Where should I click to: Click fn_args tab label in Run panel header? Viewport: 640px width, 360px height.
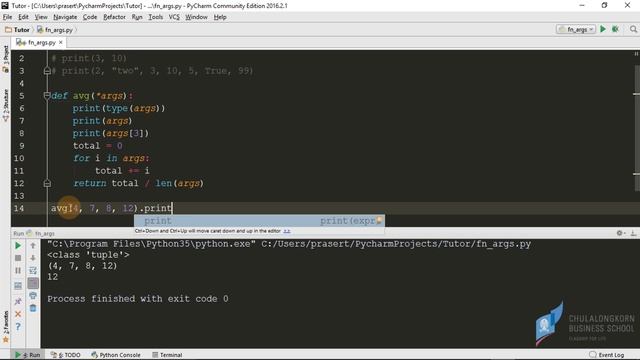pos(44,233)
